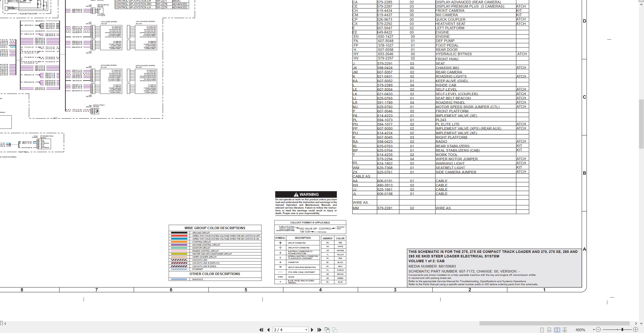
Task: Click the 'ORANGE' color abbreviation cell
Action: point(340,251)
